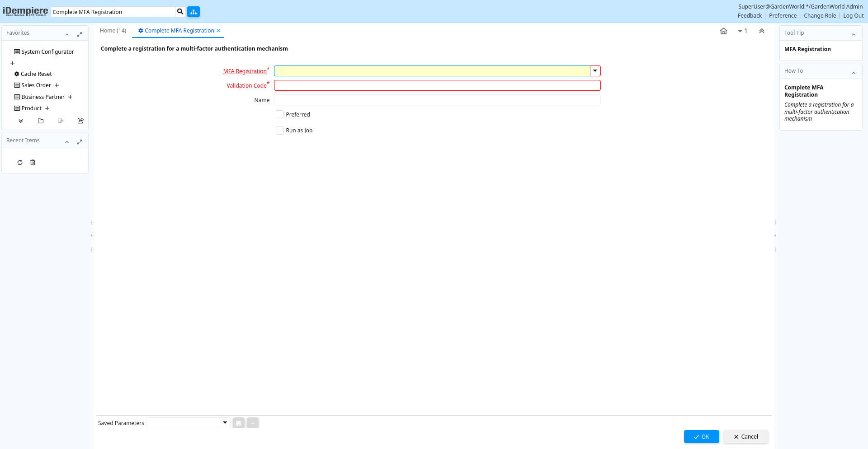Open the Cache Reset favorite
The image size is (868, 449).
click(36, 74)
